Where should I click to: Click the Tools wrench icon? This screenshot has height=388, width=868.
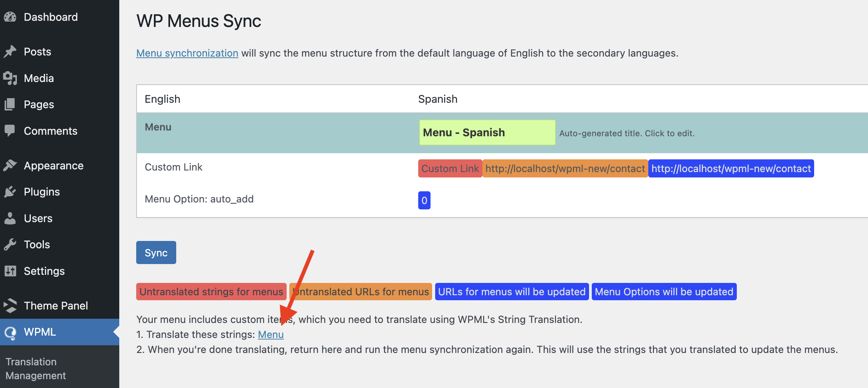click(10, 244)
